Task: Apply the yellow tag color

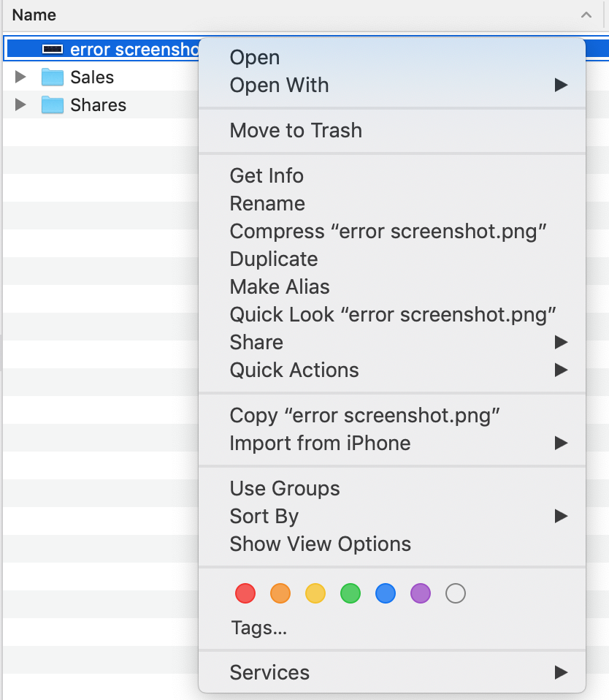Action: (x=315, y=593)
